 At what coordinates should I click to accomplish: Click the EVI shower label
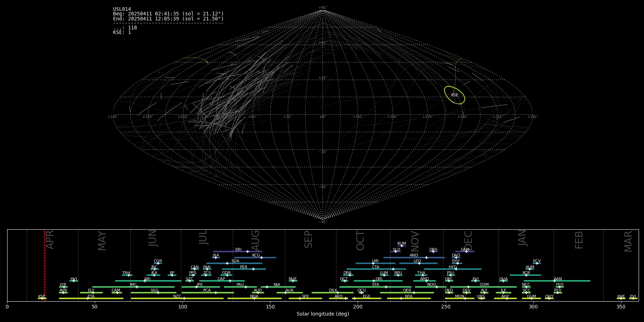(x=633, y=296)
